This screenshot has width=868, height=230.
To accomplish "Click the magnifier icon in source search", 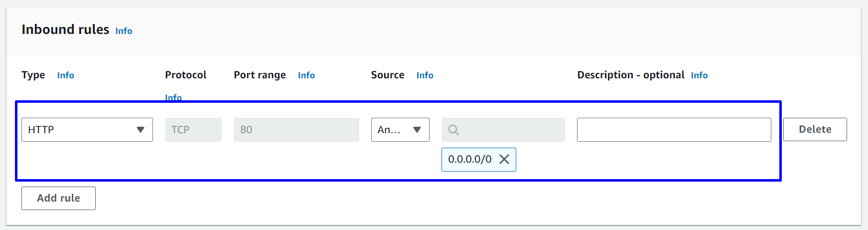I will [x=453, y=130].
